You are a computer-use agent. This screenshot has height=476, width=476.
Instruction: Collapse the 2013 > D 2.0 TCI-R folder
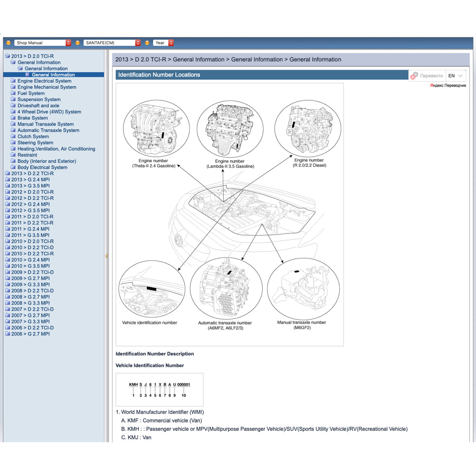[x=7, y=56]
